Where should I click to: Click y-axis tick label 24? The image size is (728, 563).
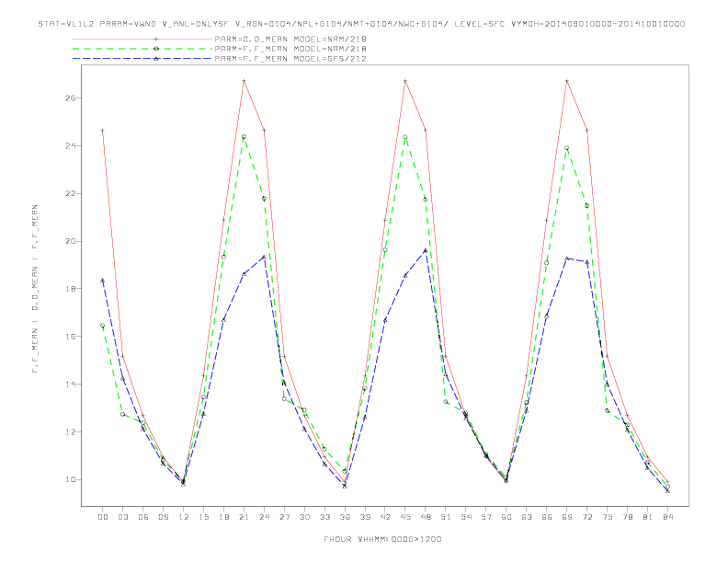(71, 146)
